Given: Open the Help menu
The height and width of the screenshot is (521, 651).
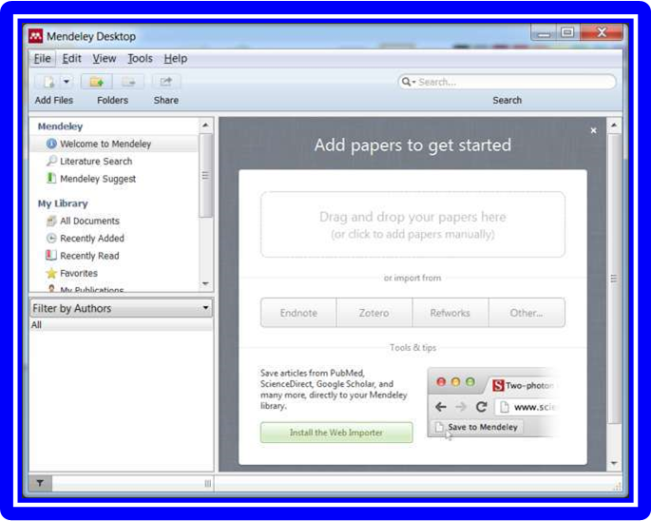Looking at the screenshot, I should (x=175, y=59).
